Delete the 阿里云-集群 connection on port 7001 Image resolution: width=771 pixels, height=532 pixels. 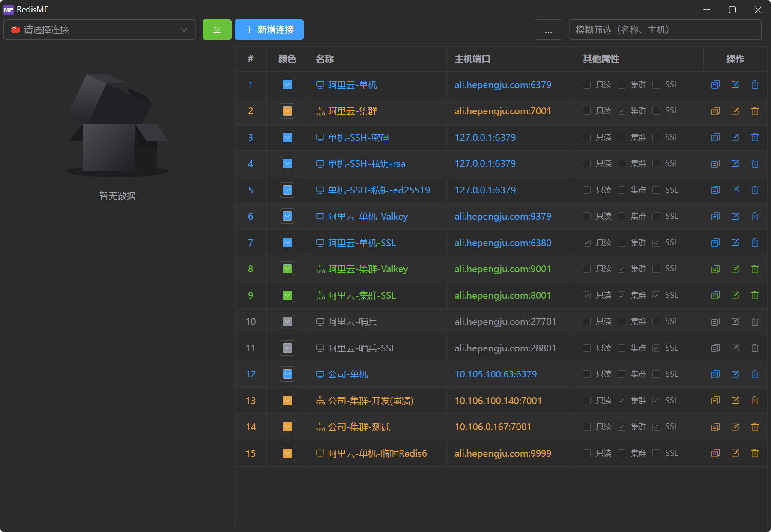click(755, 111)
